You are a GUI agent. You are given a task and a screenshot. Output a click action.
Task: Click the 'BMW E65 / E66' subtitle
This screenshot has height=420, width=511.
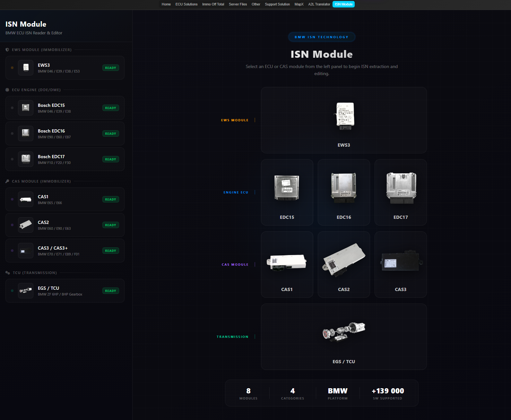tap(50, 203)
